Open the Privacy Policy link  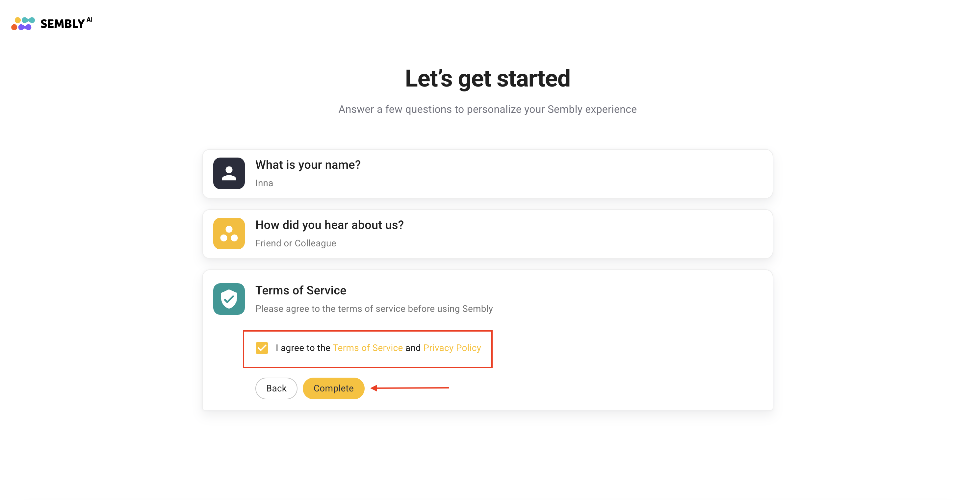click(x=451, y=348)
